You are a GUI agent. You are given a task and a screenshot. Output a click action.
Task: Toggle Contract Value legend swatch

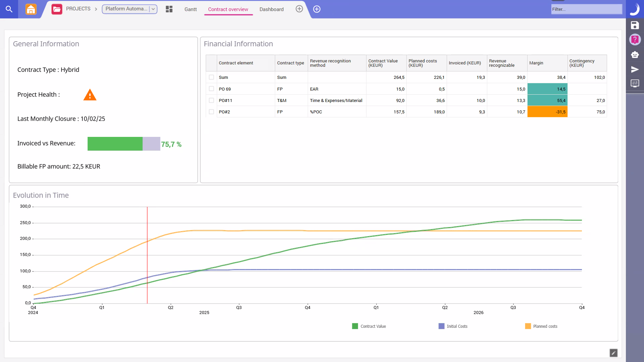click(355, 326)
